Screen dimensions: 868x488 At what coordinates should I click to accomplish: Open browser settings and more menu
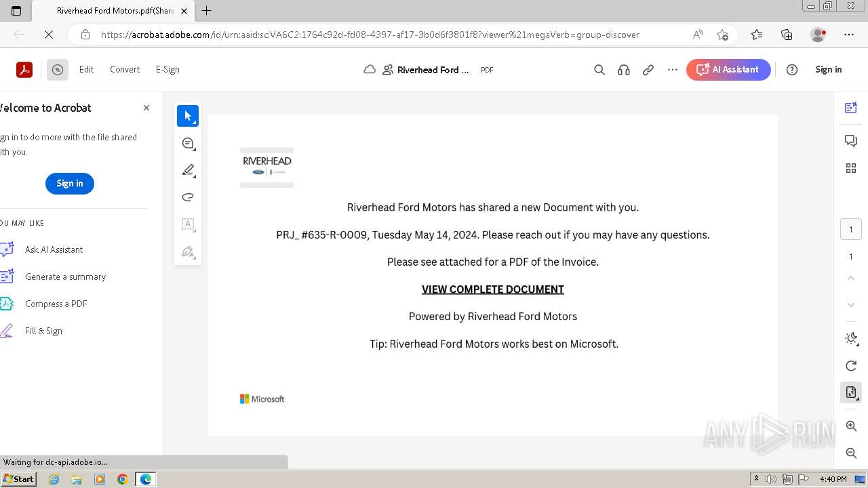point(849,35)
